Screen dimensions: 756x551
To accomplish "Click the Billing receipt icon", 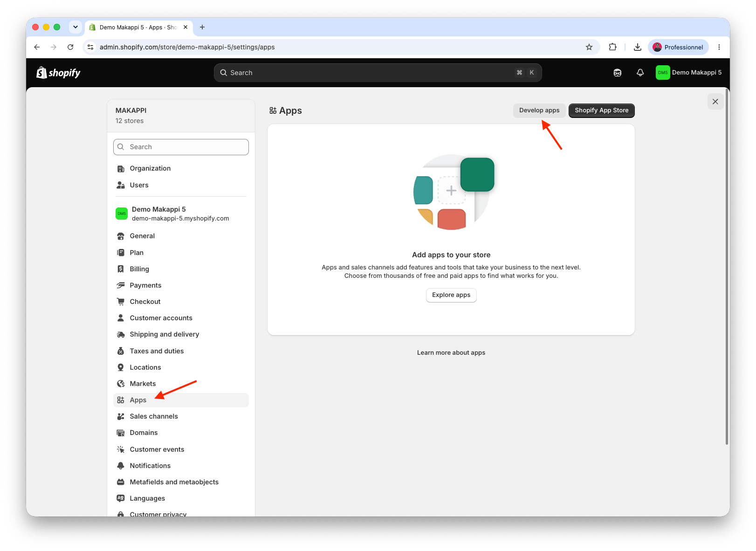I will point(121,269).
